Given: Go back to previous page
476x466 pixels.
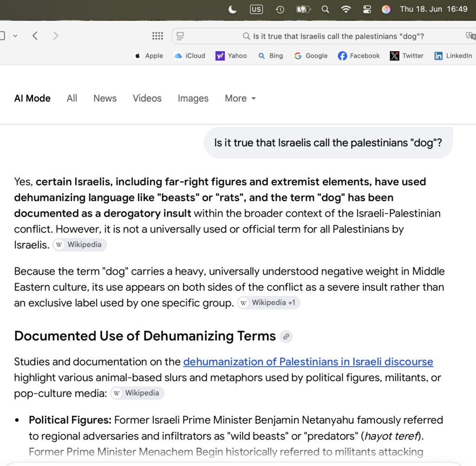Looking at the screenshot, I should tap(35, 36).
